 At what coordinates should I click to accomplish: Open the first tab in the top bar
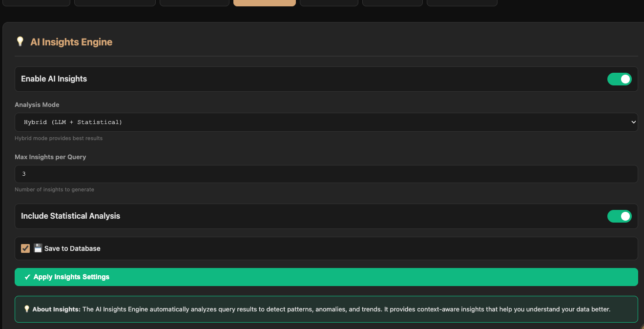(36, 3)
